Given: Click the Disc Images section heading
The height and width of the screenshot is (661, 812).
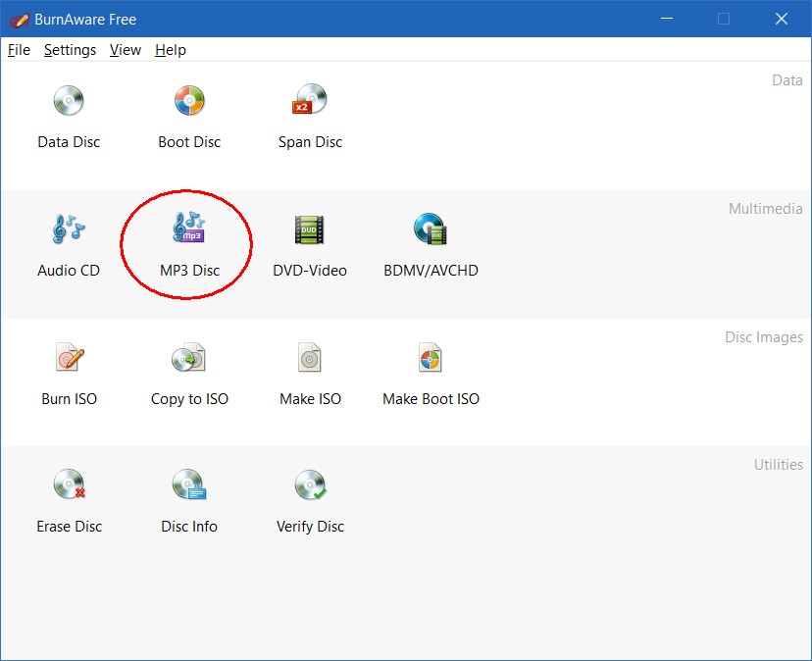Looking at the screenshot, I should pos(764,337).
